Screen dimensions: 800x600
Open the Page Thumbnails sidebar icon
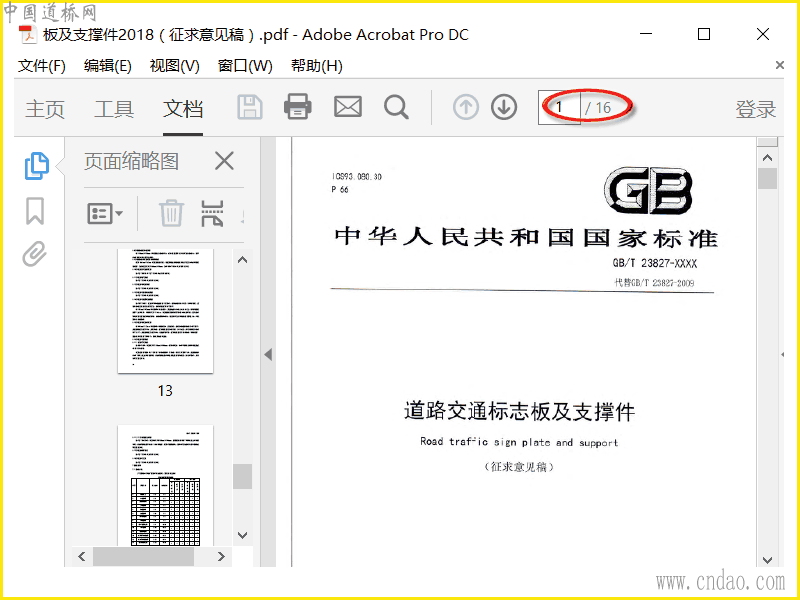36,166
